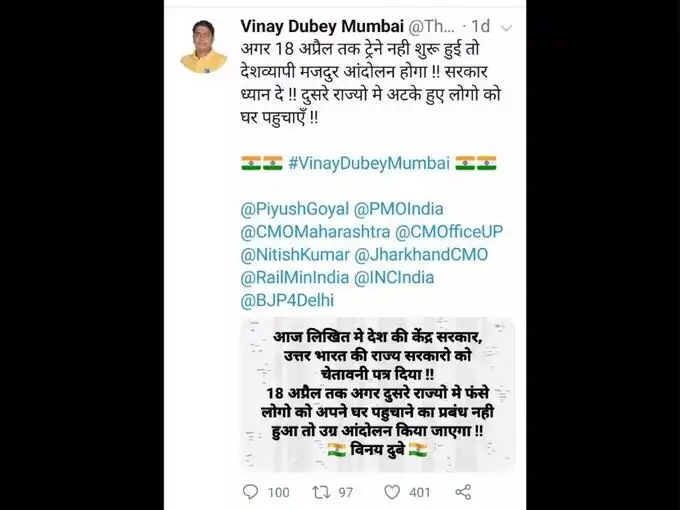The width and height of the screenshot is (680, 510).
Task: Open the #VinayDubeyMumbai hashtag
Action: 369,163
